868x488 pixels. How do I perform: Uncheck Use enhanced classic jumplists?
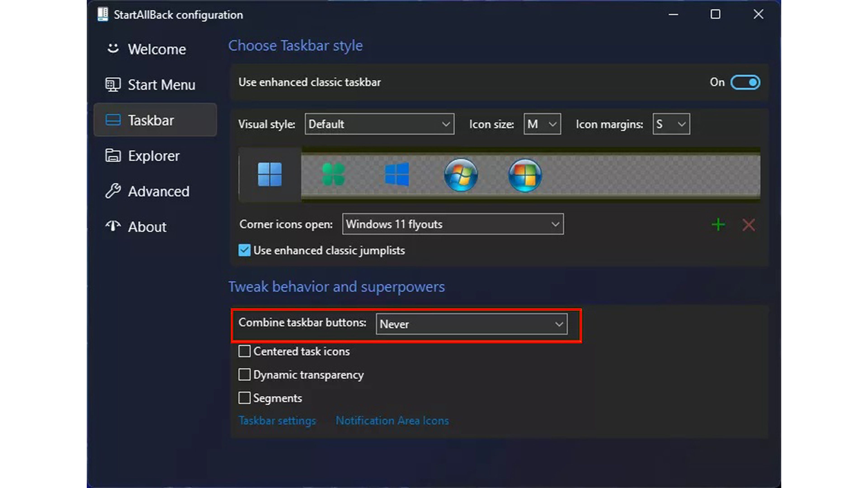[x=244, y=250]
